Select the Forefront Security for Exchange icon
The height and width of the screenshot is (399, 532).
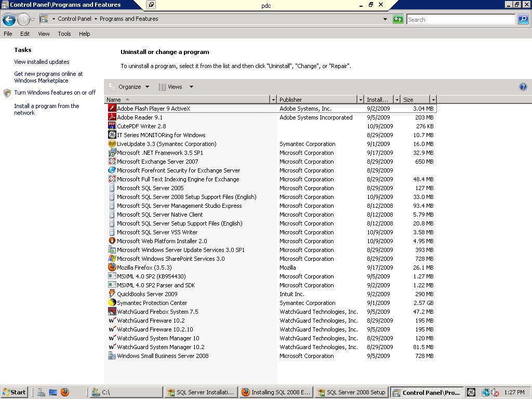[x=112, y=170]
